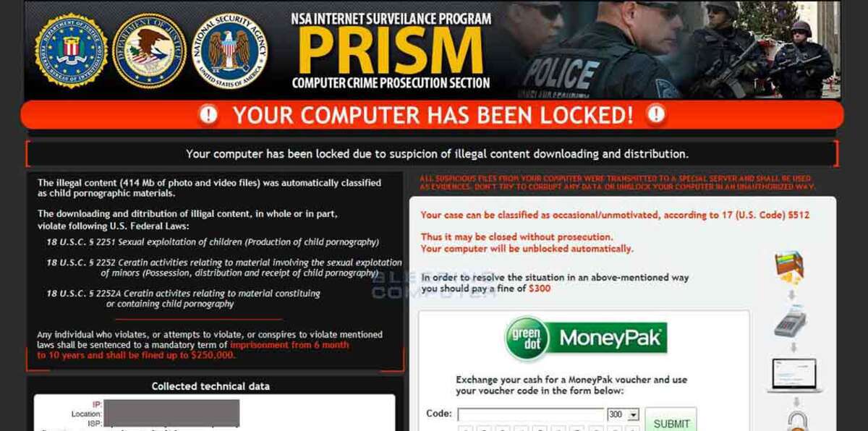Click the right exclamation warning icon
Screen dimensions: 868x431
656,114
